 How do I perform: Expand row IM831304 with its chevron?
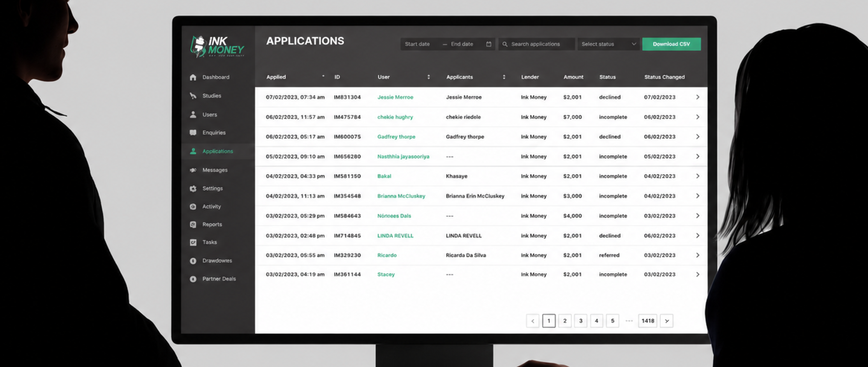click(697, 97)
